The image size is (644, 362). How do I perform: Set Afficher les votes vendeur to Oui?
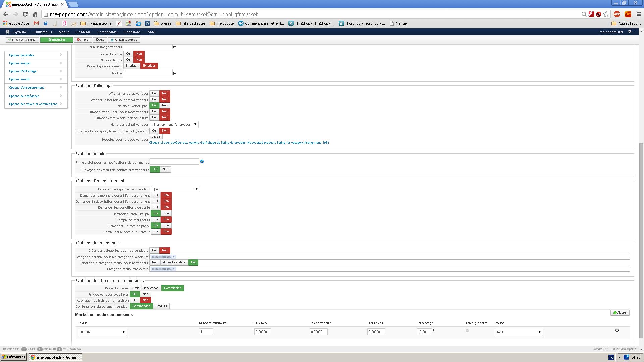tap(154, 93)
